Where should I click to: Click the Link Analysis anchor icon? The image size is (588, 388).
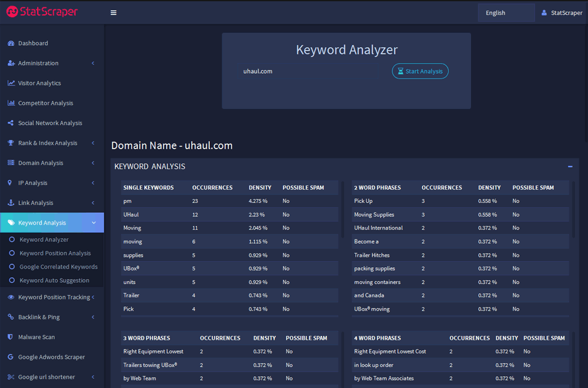tap(11, 202)
